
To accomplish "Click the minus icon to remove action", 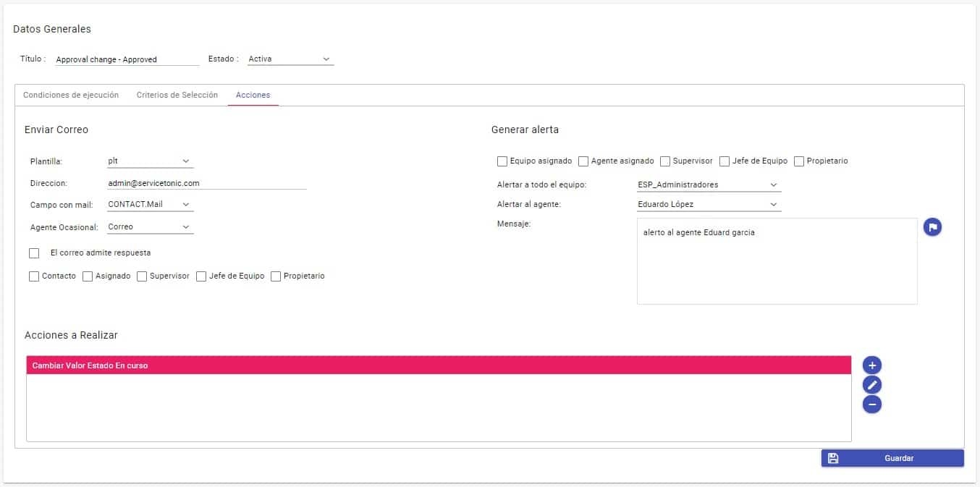I will [x=872, y=405].
